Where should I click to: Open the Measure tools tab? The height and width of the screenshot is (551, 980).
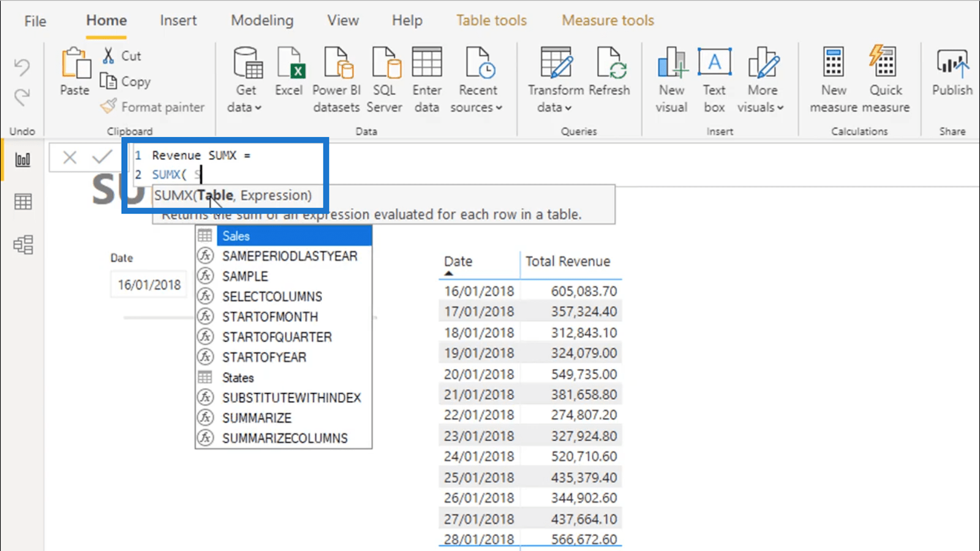click(608, 20)
